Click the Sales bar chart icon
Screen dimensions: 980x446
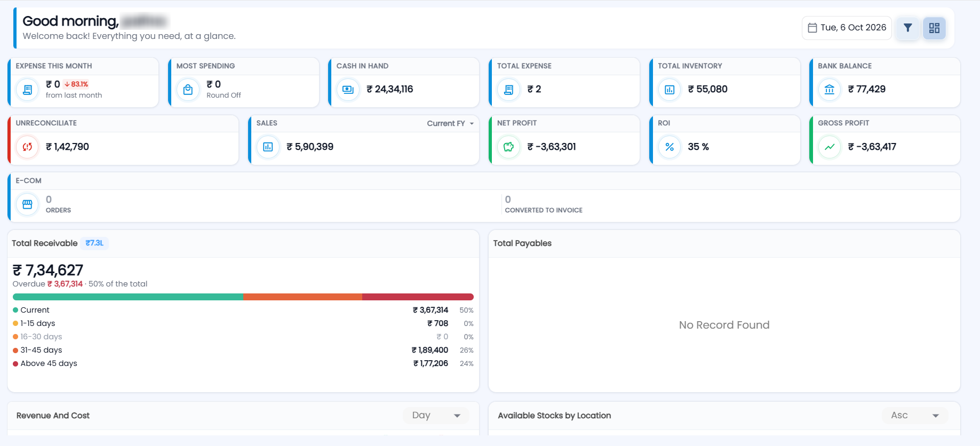(x=268, y=147)
